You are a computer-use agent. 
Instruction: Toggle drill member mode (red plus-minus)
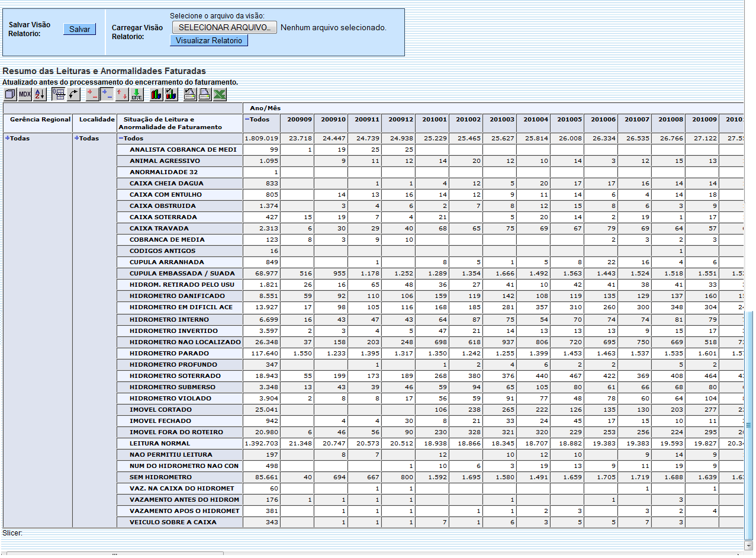point(93,94)
